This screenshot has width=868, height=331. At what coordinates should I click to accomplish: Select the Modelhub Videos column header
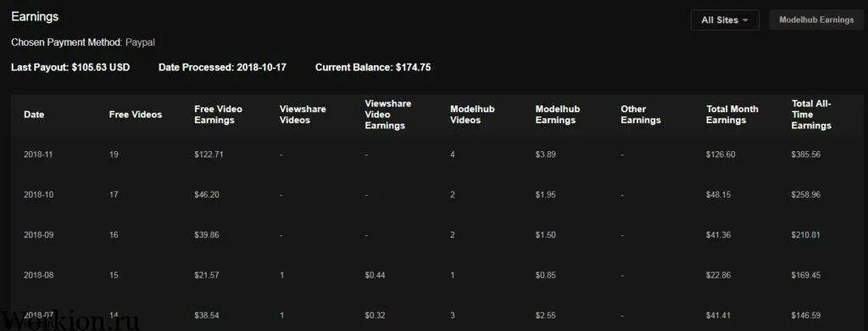[472, 115]
